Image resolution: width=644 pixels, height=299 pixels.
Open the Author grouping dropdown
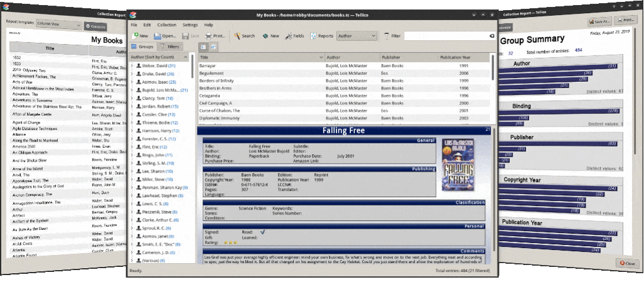(357, 36)
